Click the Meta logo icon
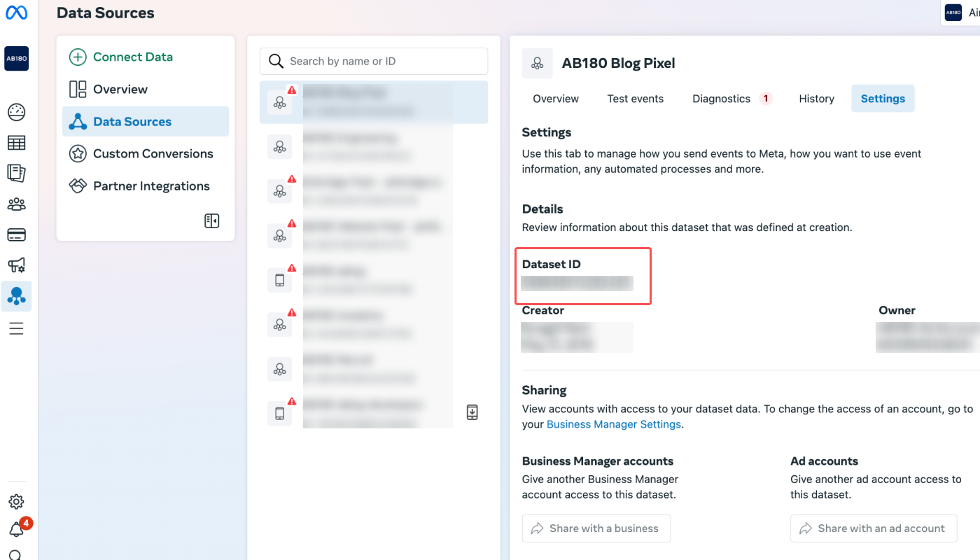The image size is (980, 560). 16,13
